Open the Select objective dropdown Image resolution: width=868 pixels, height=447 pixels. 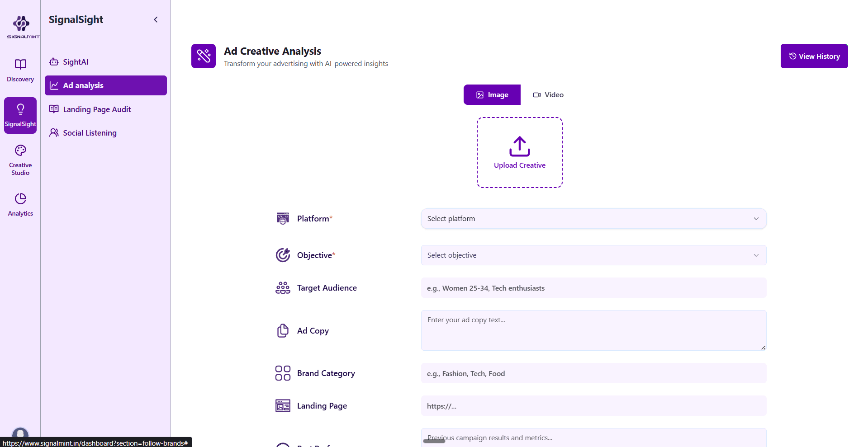[x=593, y=255]
